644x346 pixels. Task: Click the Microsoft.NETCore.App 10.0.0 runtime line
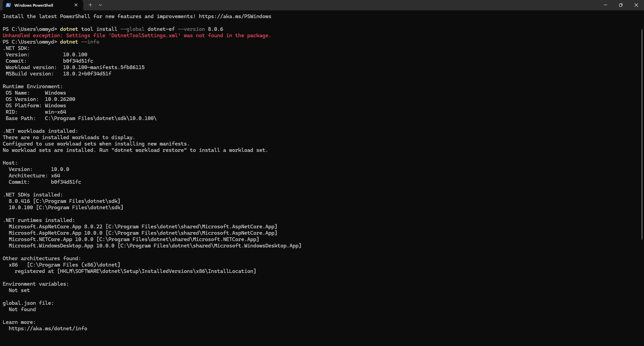[134, 239]
